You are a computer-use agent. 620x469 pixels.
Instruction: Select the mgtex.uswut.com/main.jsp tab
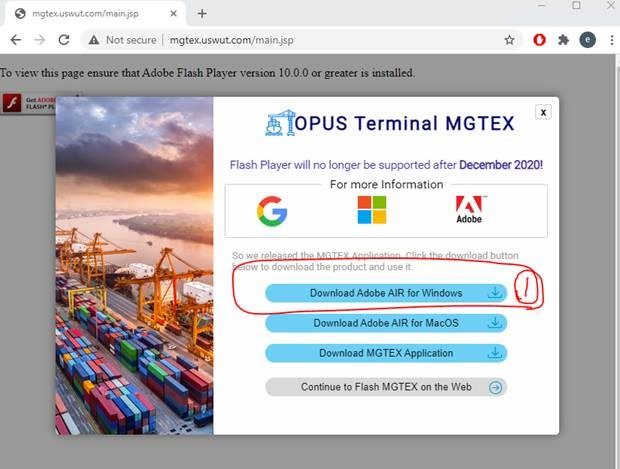[x=95, y=13]
